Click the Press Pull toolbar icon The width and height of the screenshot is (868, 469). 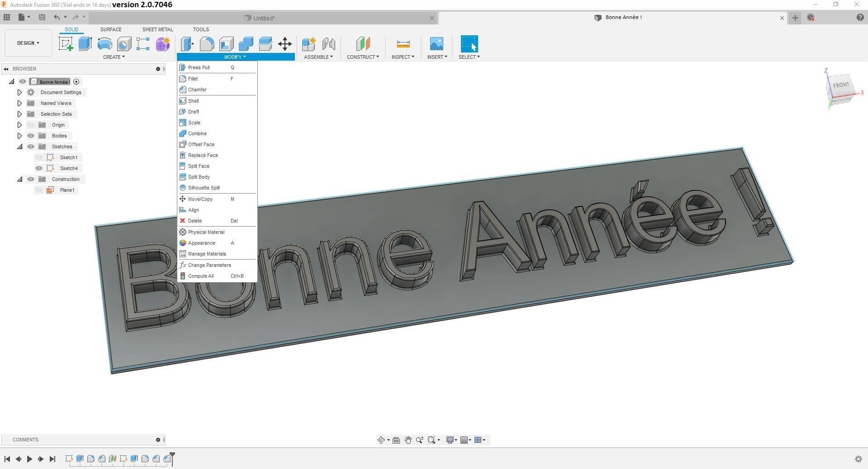187,44
